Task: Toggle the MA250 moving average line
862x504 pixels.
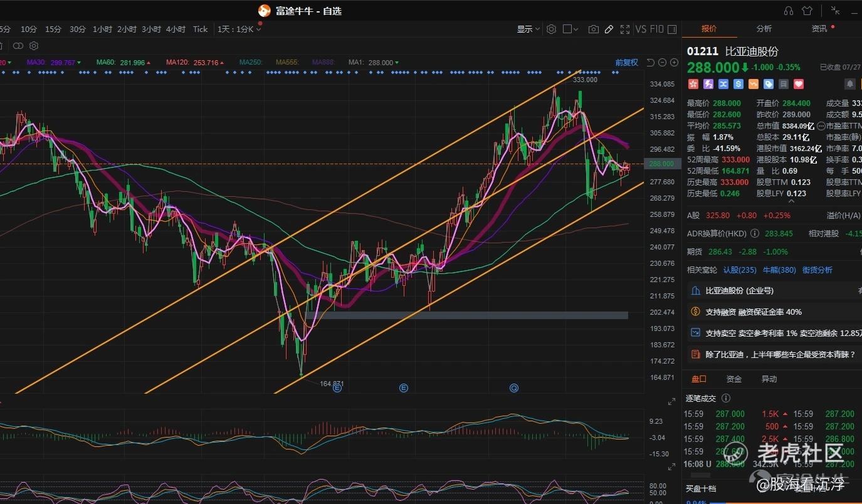Action: click(x=251, y=63)
